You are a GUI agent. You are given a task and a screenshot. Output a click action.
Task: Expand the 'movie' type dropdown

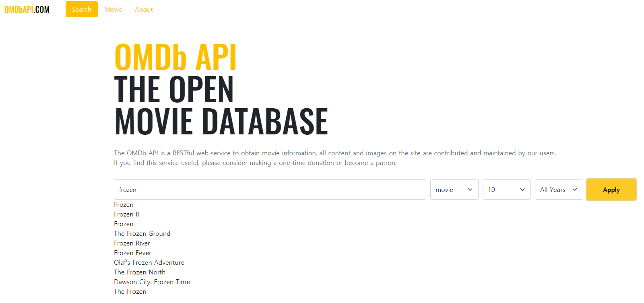pos(454,190)
